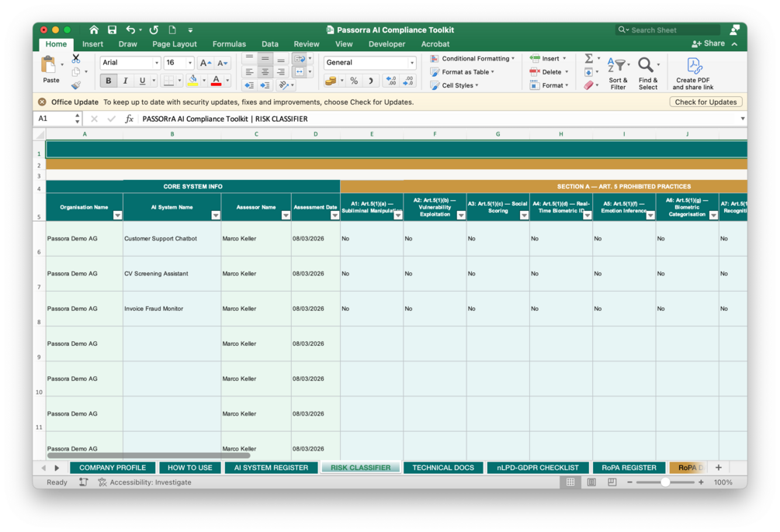Screen dimensions: 780x532
Task: Switch to the TECHNICAL DOCS sheet
Action: 442,468
